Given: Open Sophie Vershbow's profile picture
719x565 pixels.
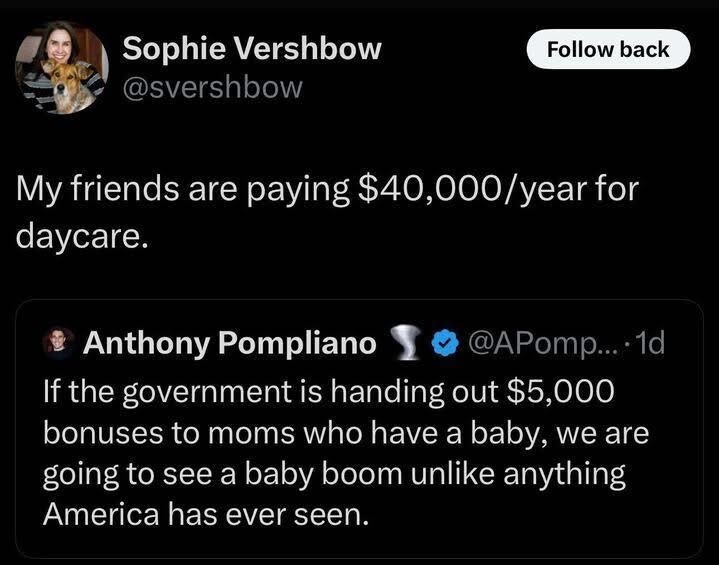Looking at the screenshot, I should coord(62,68).
